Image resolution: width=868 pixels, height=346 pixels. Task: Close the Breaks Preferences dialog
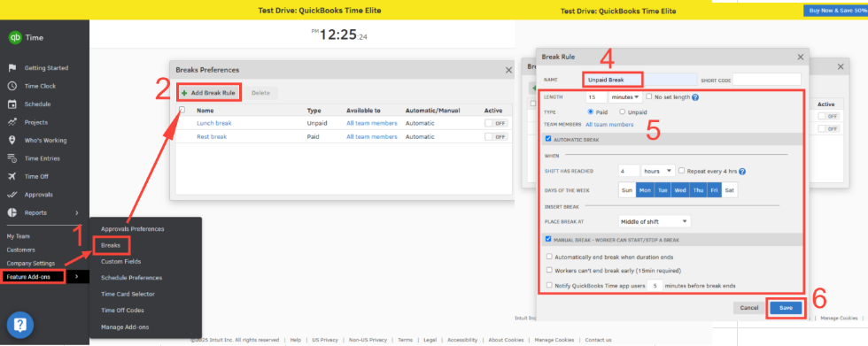click(x=508, y=70)
